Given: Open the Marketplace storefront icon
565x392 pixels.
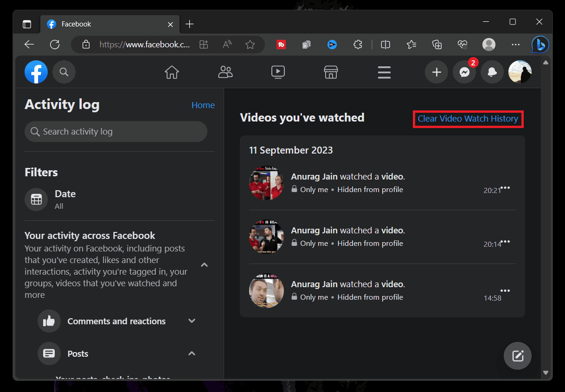Looking at the screenshot, I should point(331,72).
